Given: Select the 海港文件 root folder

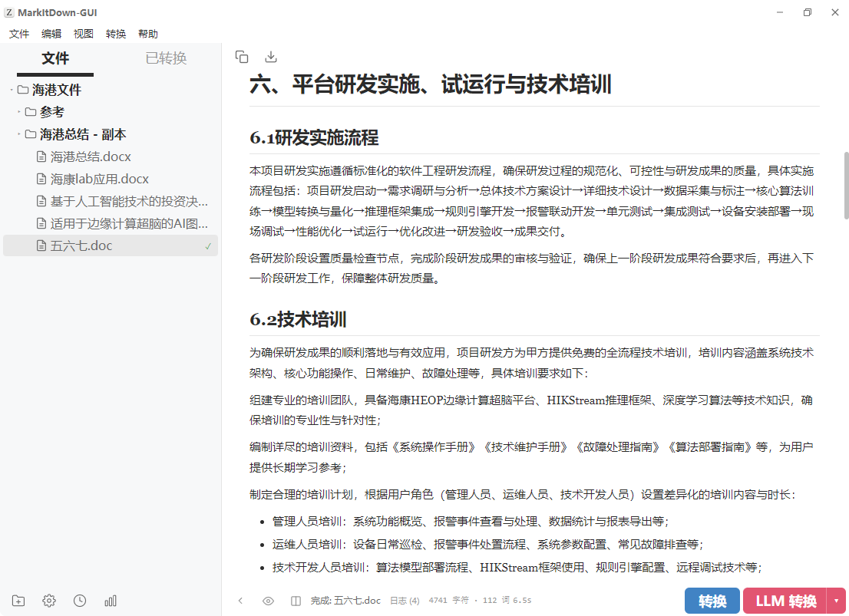Looking at the screenshot, I should click(x=111, y=90).
